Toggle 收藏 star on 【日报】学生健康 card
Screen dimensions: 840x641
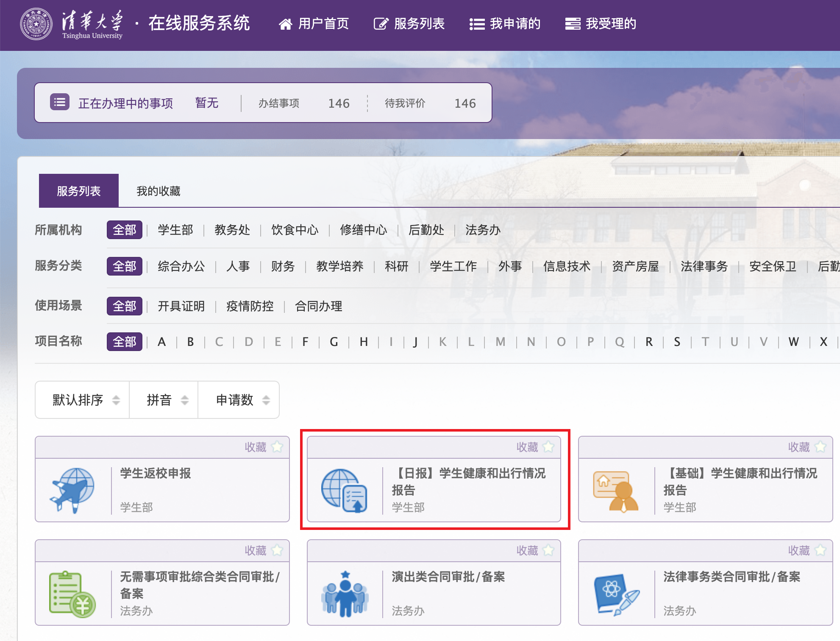click(x=549, y=447)
